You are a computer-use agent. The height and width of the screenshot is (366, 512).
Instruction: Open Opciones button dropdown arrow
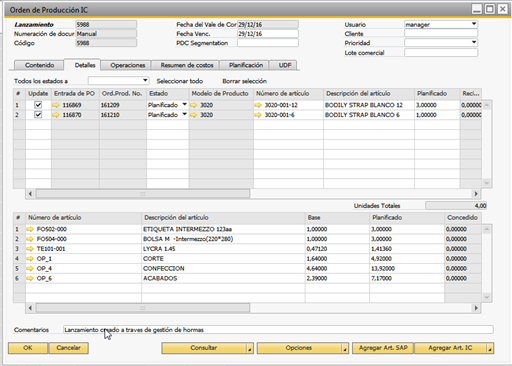pyautogui.click(x=345, y=348)
